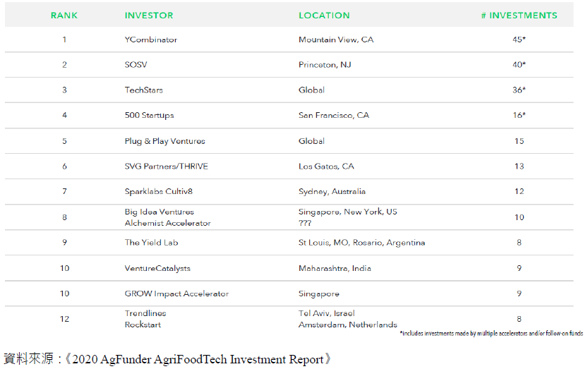Select Los Gatos, CA location
The height and width of the screenshot is (369, 588).
click(x=326, y=167)
